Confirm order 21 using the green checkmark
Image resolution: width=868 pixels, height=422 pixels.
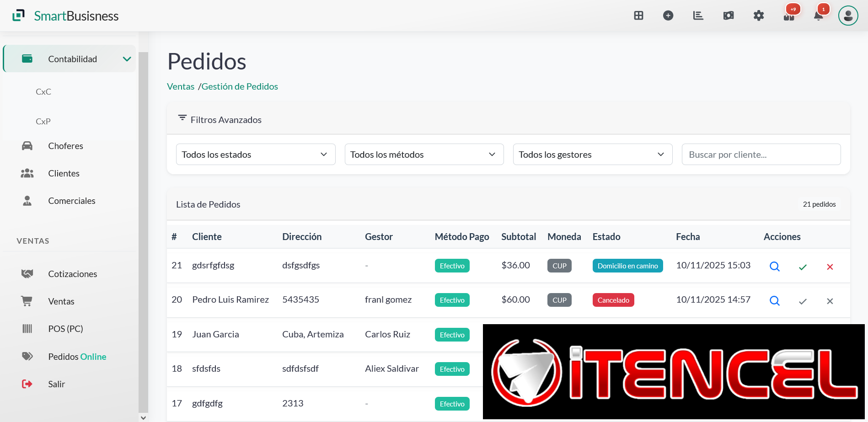point(803,267)
